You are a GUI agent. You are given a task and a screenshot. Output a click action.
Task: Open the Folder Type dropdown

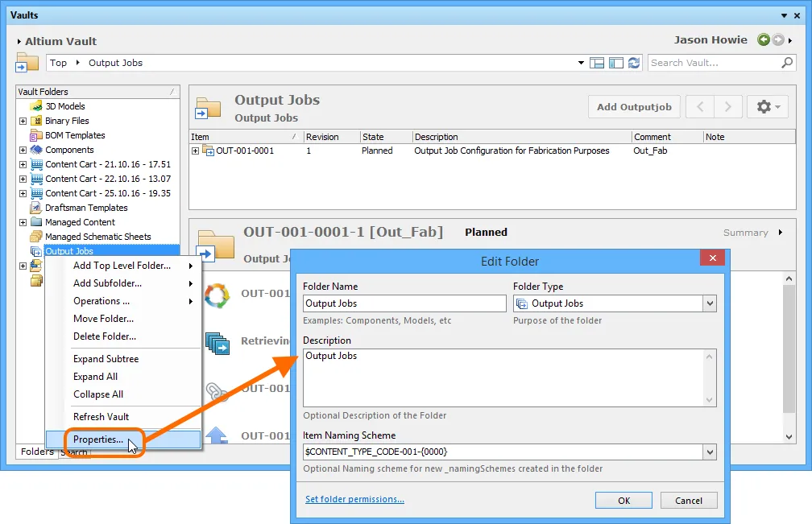[710, 303]
